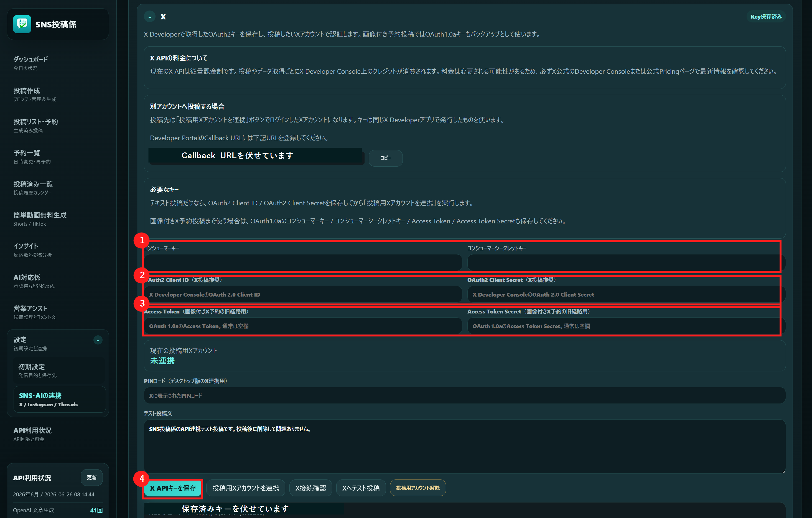Click the Key保存済み status badge
Image resolution: width=812 pixels, height=518 pixels.
766,17
